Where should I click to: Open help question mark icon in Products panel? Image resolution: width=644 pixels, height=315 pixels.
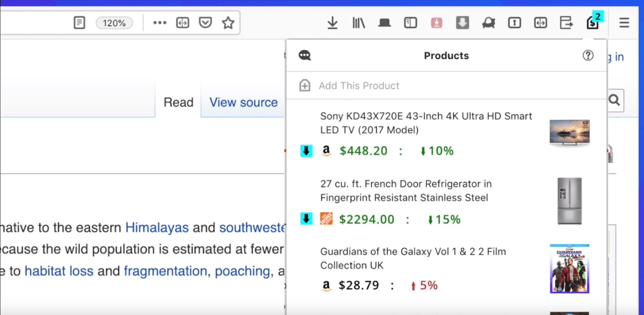588,55
